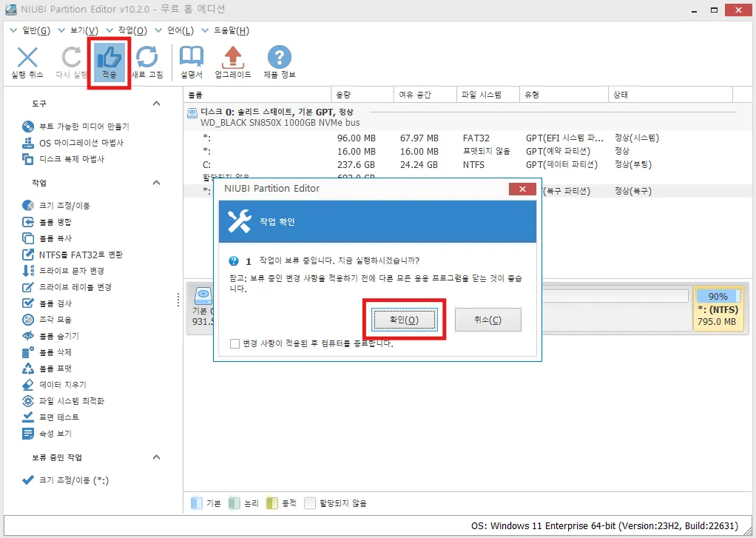
Task: Confirm with the 확인(O) button
Action: [x=404, y=320]
